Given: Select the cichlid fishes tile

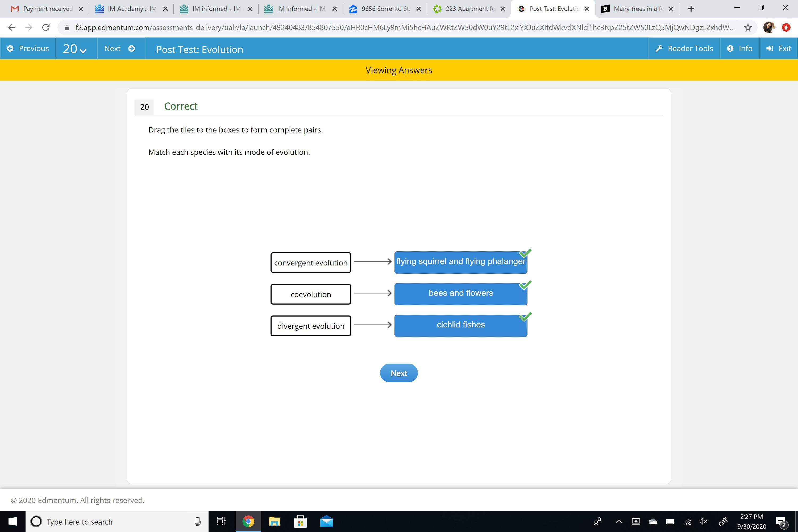Looking at the screenshot, I should tap(460, 325).
